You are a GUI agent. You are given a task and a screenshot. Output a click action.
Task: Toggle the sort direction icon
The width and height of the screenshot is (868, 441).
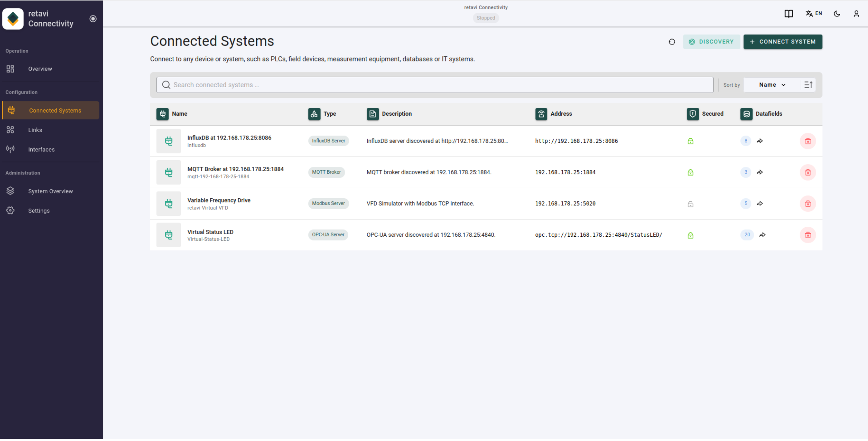[x=808, y=85]
